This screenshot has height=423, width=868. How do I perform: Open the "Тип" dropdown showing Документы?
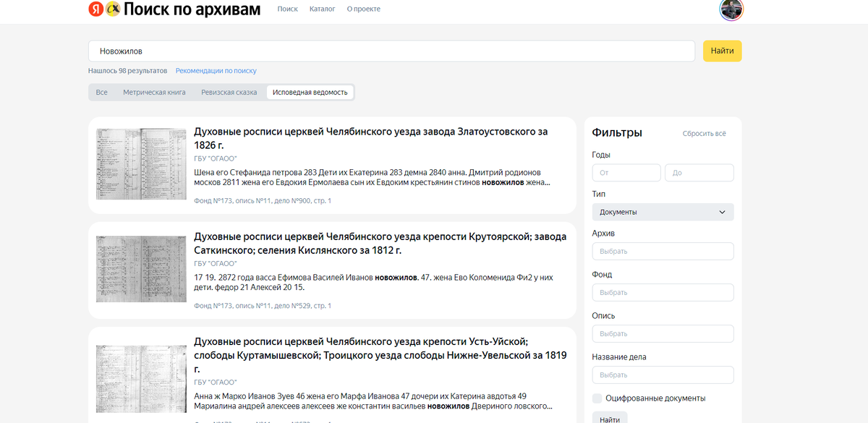point(663,211)
